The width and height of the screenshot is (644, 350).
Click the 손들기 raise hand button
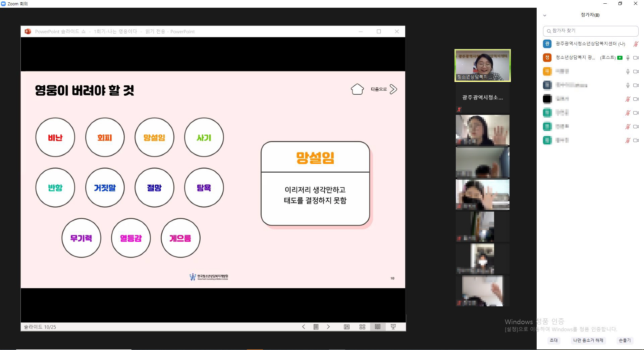click(x=625, y=340)
